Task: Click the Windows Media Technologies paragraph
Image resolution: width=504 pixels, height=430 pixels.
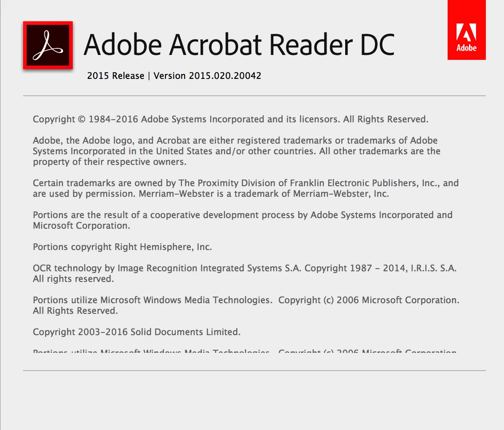Action: [246, 305]
